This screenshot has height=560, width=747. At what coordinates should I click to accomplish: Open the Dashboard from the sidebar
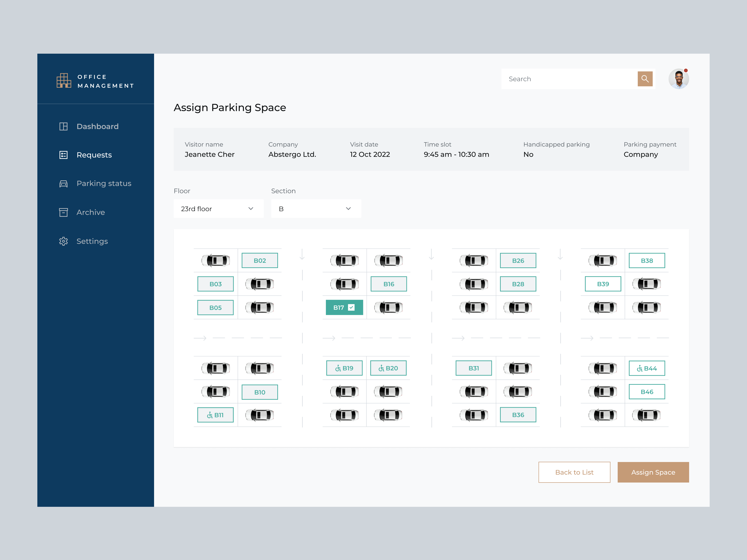click(x=98, y=126)
